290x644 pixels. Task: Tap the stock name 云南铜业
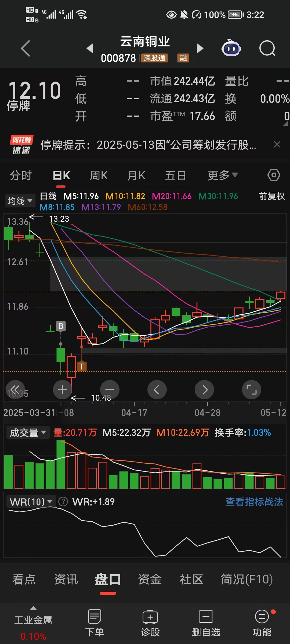tap(145, 42)
